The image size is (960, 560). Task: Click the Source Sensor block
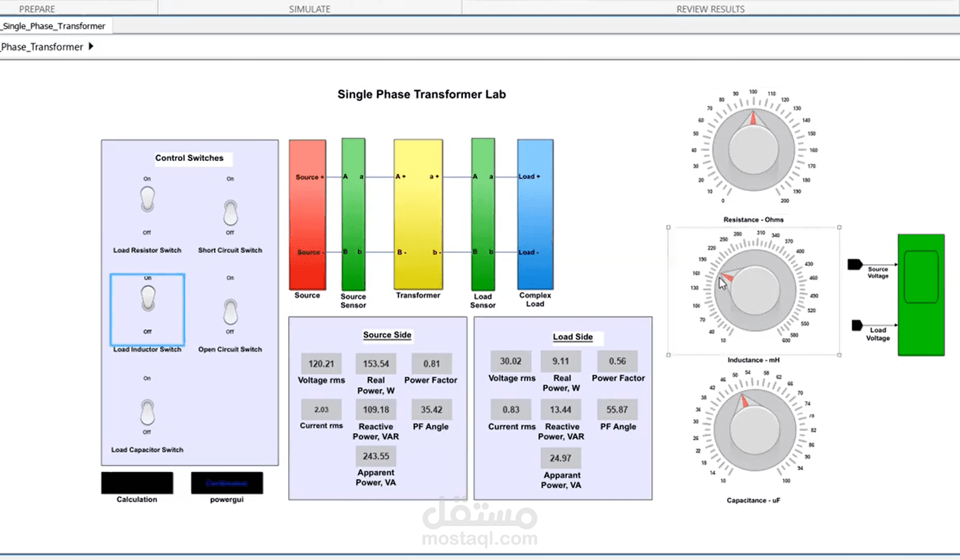[353, 213]
